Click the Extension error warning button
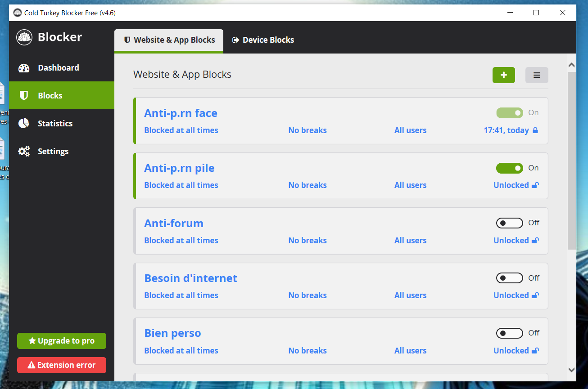Screen dimensions: 588x389 point(62,365)
